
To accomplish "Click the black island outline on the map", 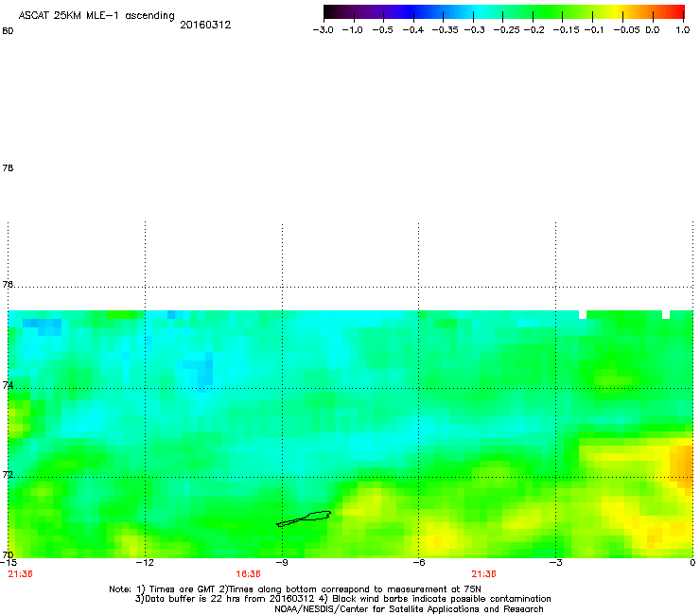I will 304,518.
